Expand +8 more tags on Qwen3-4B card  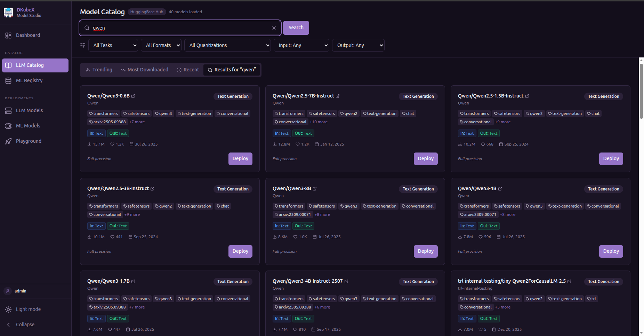pos(508,214)
